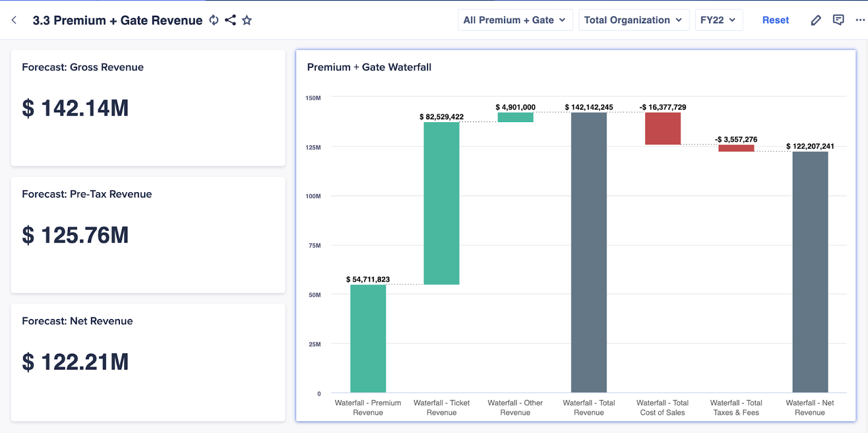This screenshot has width=868, height=433.
Task: Click the gray Total Revenue bar
Action: (589, 252)
